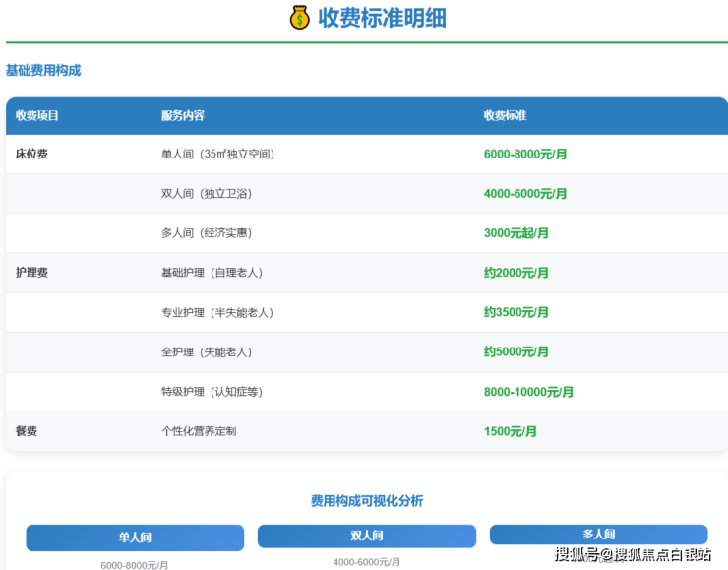Select the 8000-10000元/月 price text
This screenshot has width=728, height=570.
point(528,392)
